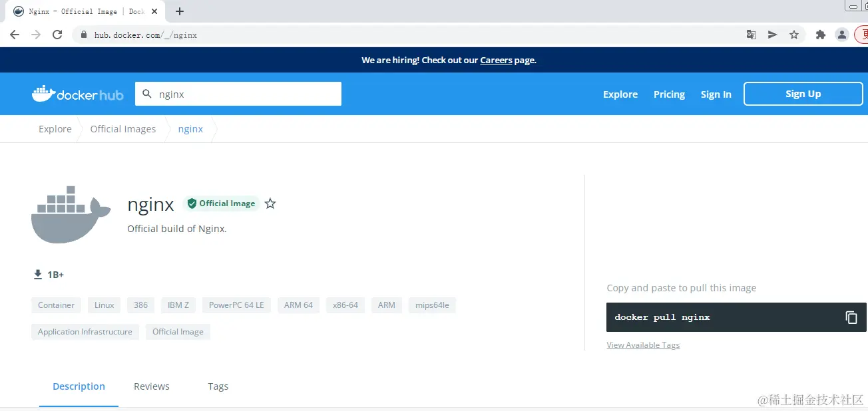Select the Official Images breadcrumb
This screenshot has width=868, height=411.
tap(123, 129)
